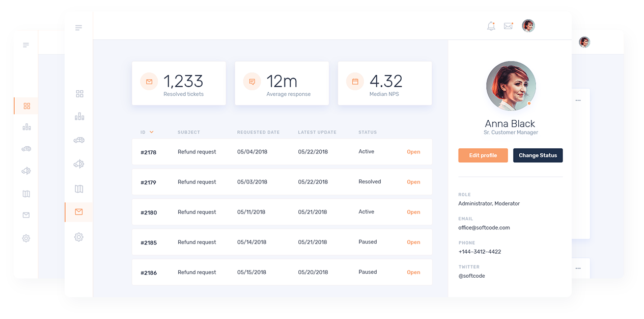The image size is (644, 319).
Task: Click Anna Black's large profile photo
Action: pyautogui.click(x=511, y=86)
